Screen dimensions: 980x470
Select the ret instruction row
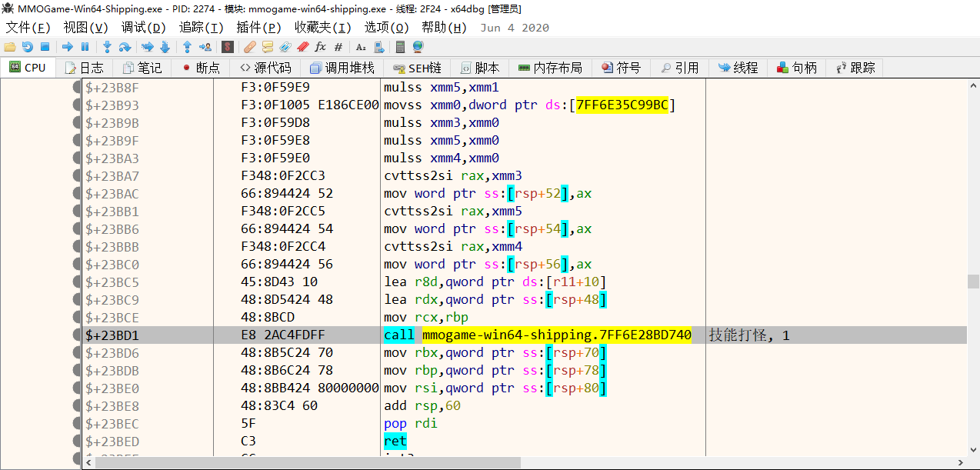point(524,441)
